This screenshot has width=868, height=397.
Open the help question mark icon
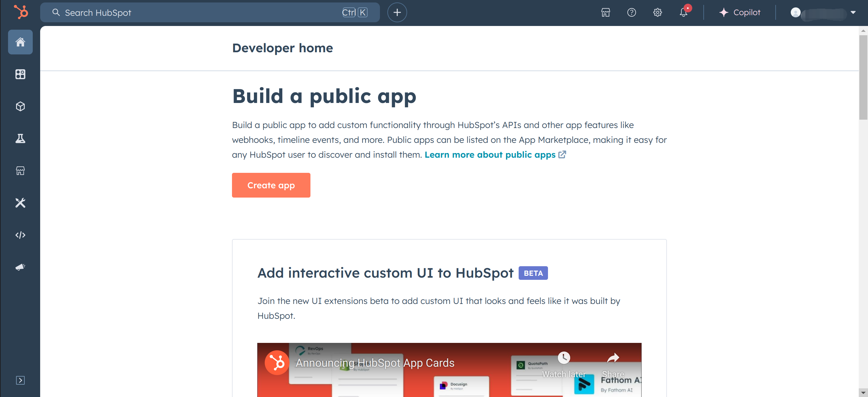[631, 12]
